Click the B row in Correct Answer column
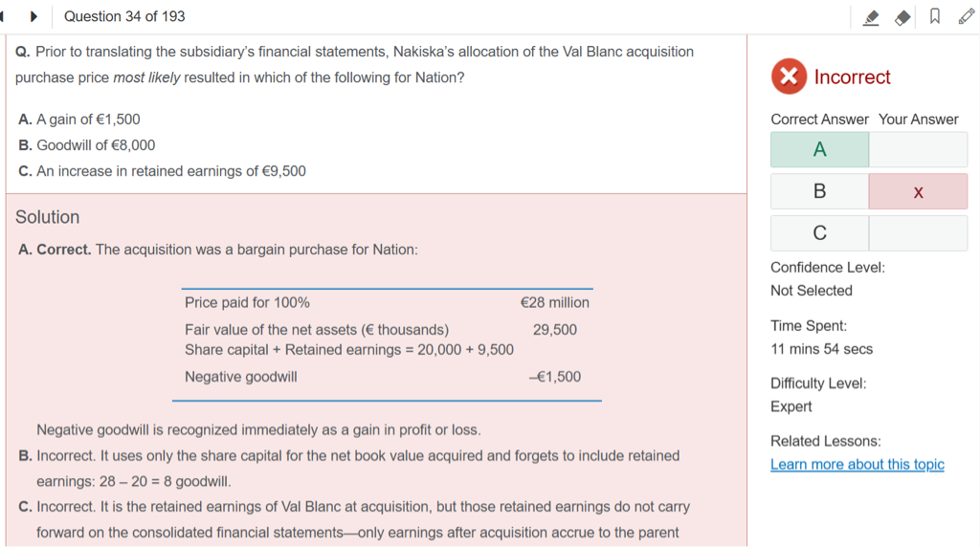Screen dimensions: 980x547 [x=819, y=191]
